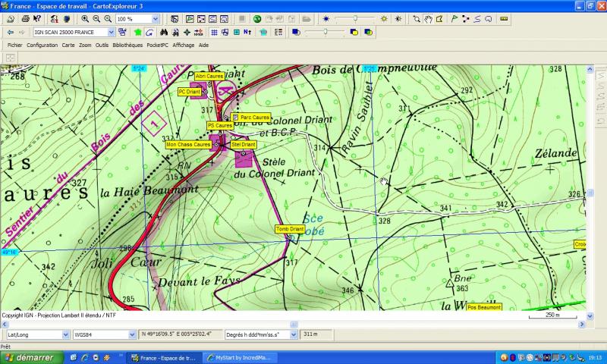Click the green globe icon

click(x=257, y=18)
